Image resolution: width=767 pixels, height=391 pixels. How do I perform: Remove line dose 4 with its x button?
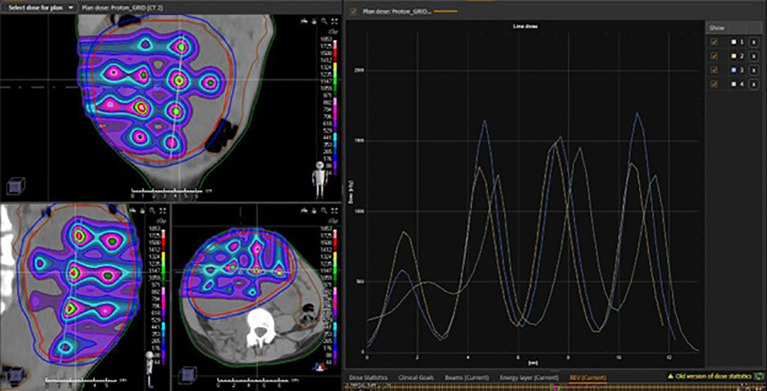pos(754,84)
